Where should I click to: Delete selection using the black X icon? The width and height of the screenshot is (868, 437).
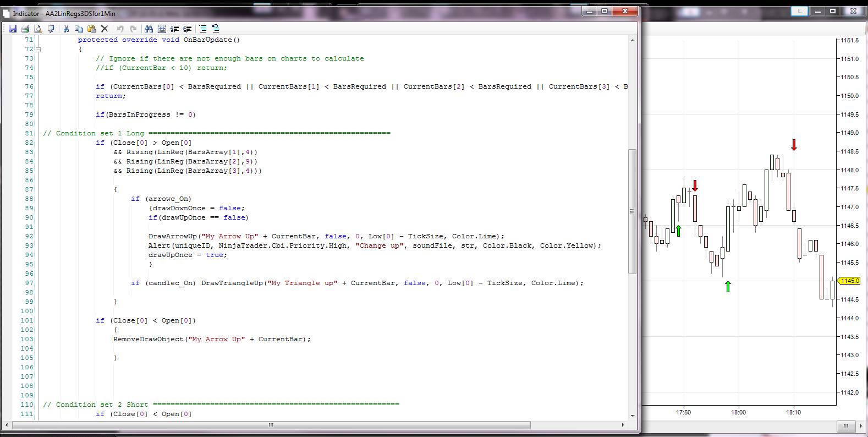[105, 29]
